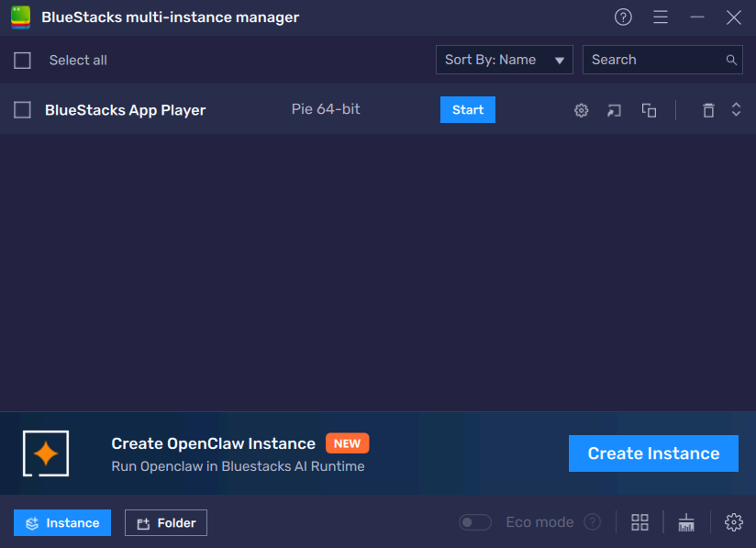
Task: Click into the Search field
Action: 662,60
